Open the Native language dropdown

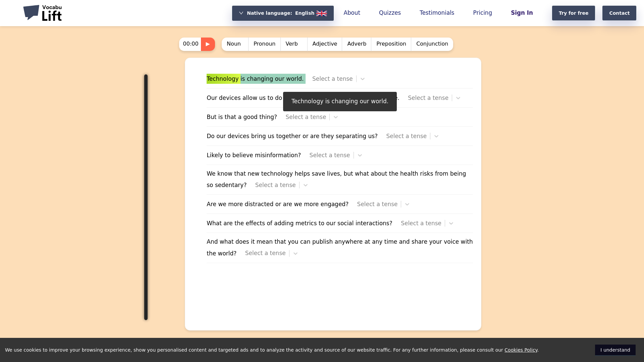(283, 13)
